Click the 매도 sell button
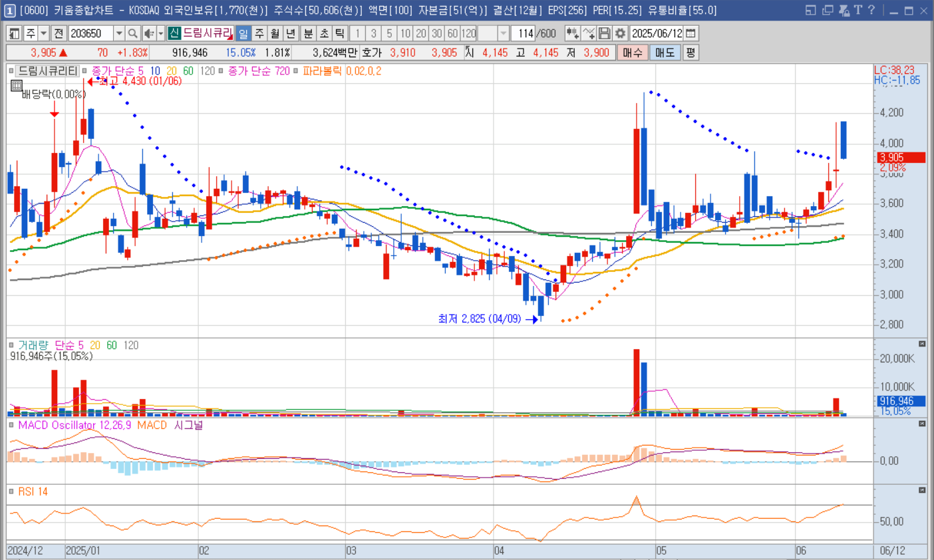This screenshot has width=934, height=560. click(x=665, y=53)
